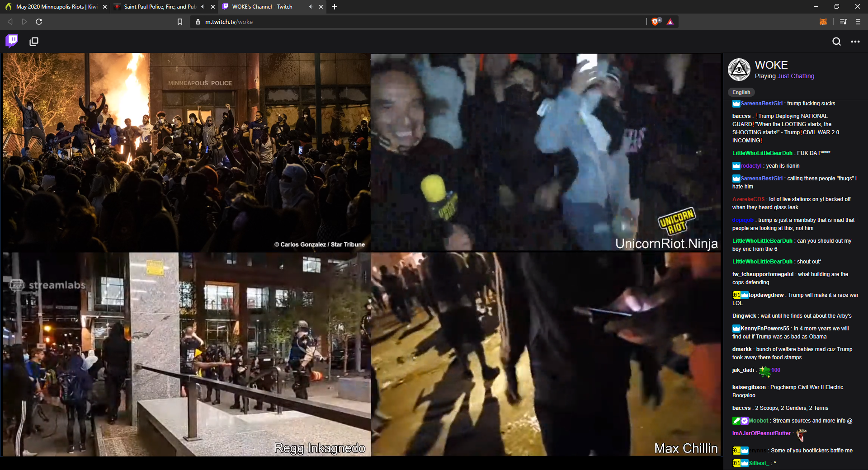868x470 pixels.
Task: Click the WOKE channel avatar
Action: pos(739,70)
